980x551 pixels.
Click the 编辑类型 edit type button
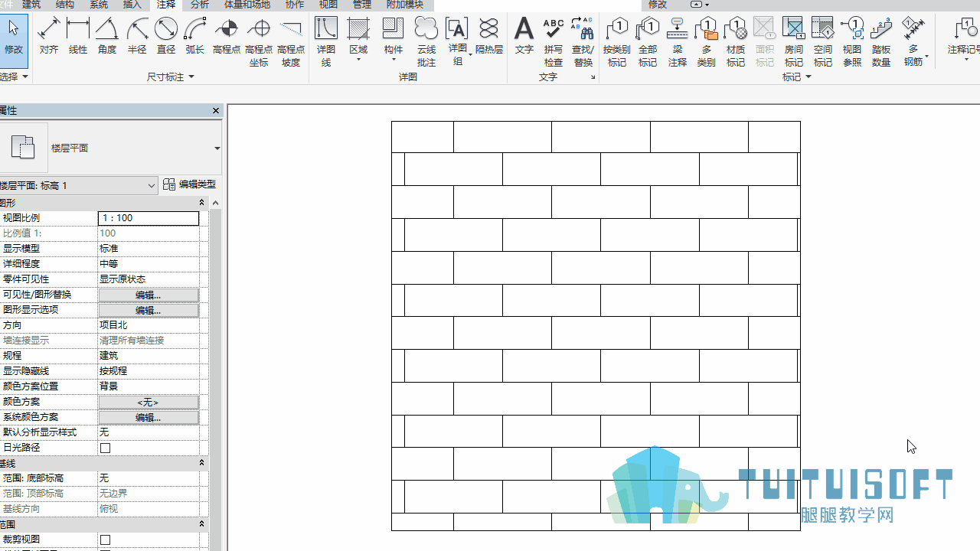(190, 184)
